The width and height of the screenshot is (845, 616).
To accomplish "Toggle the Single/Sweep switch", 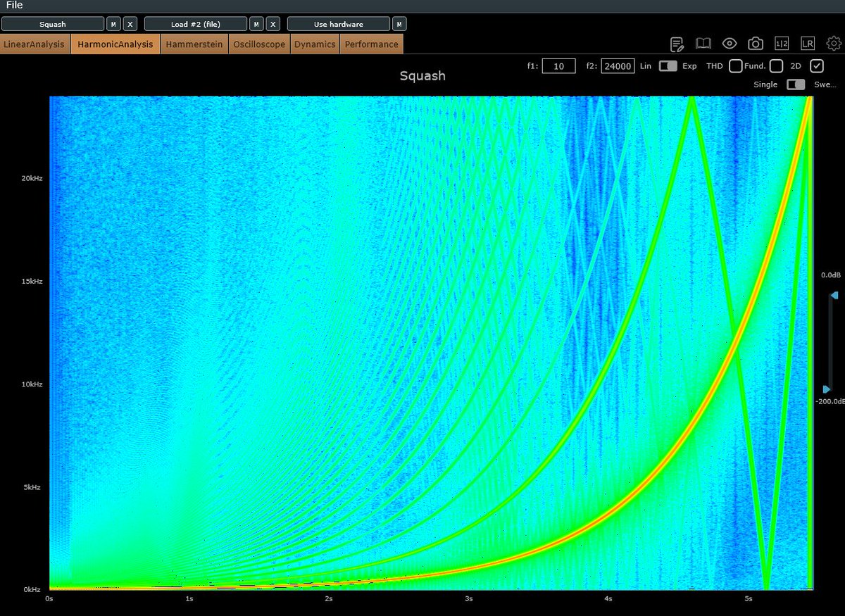I will [796, 84].
